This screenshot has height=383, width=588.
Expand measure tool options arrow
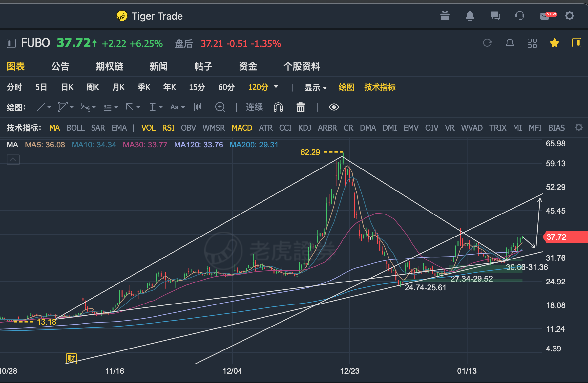pos(161,107)
